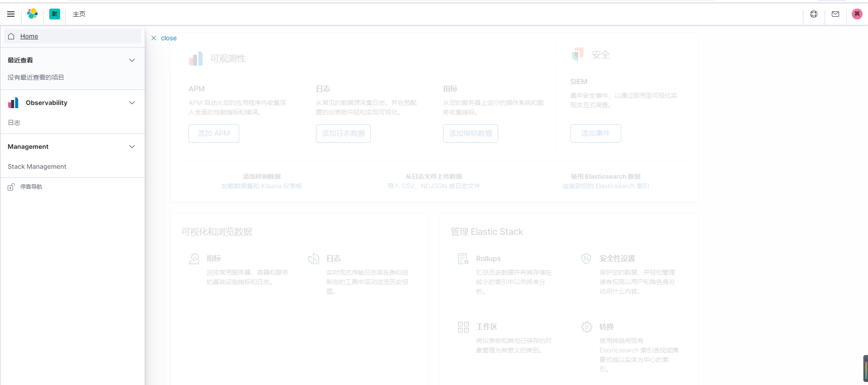The image size is (868, 385).
Task: Click the close X icon
Action: [154, 38]
